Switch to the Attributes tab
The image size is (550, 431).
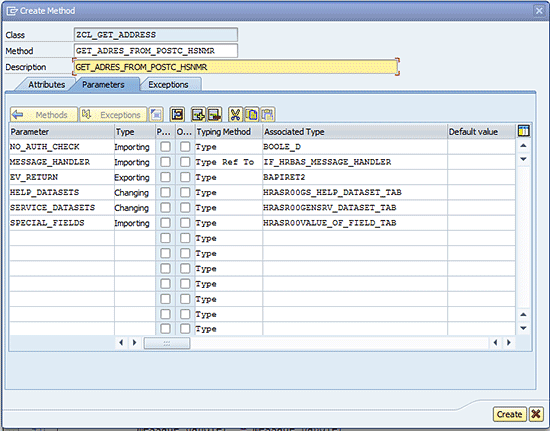46,85
